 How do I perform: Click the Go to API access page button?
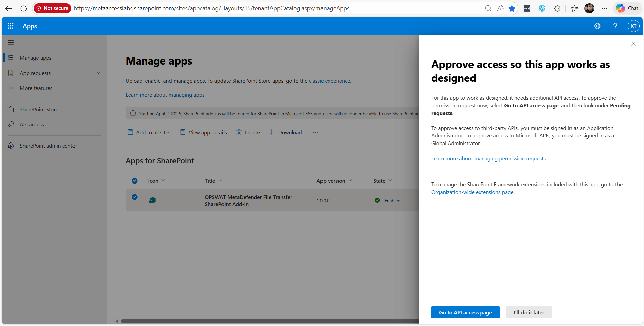point(465,312)
